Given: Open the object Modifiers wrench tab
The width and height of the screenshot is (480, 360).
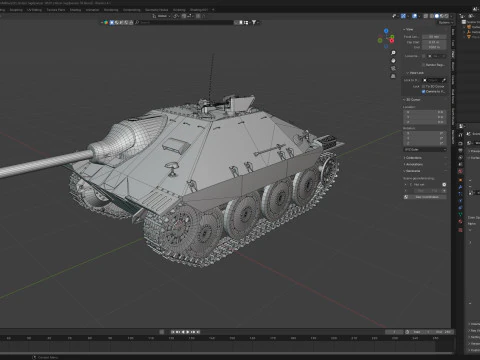Looking at the screenshot, I should [460, 187].
